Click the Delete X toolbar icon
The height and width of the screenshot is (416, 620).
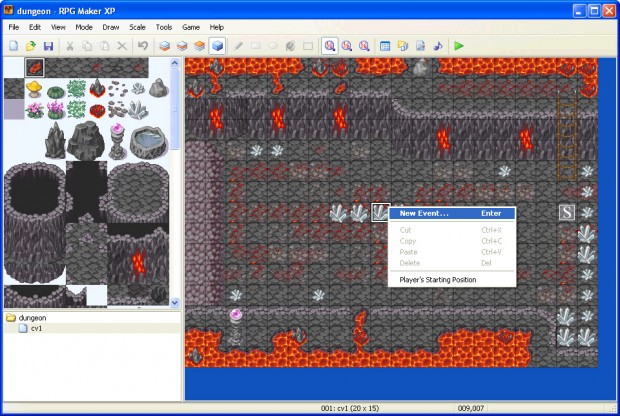point(122,46)
